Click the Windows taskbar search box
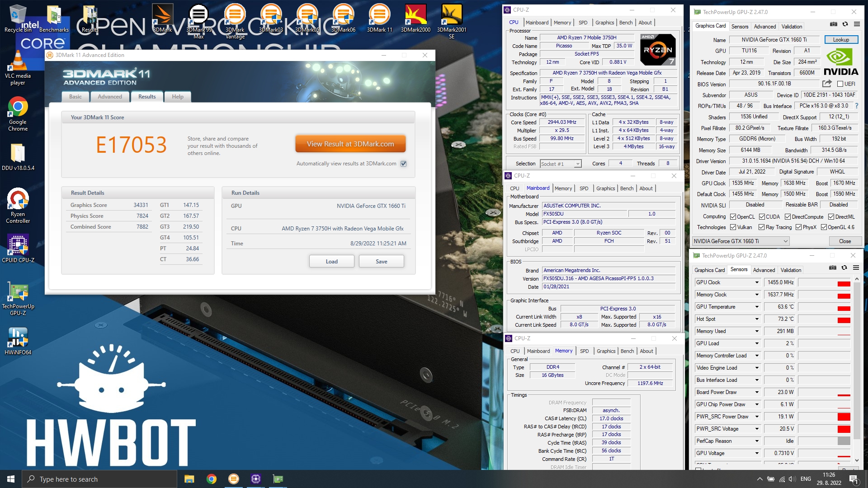 coord(99,479)
